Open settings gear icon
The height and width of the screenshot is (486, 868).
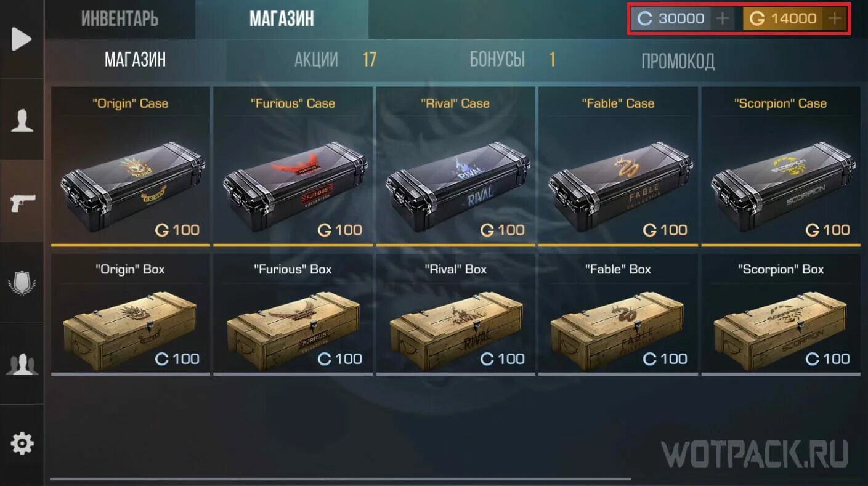(x=22, y=443)
